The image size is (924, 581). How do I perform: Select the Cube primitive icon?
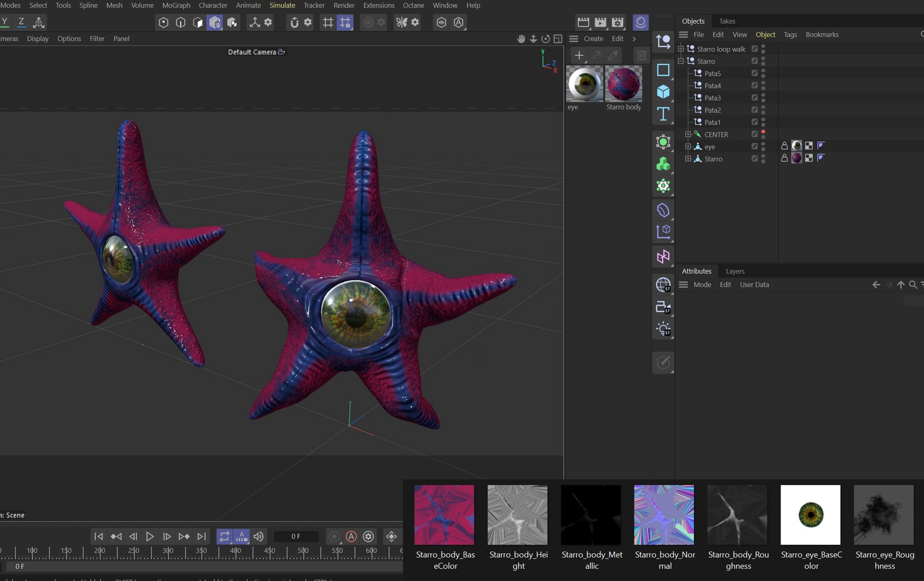(663, 92)
